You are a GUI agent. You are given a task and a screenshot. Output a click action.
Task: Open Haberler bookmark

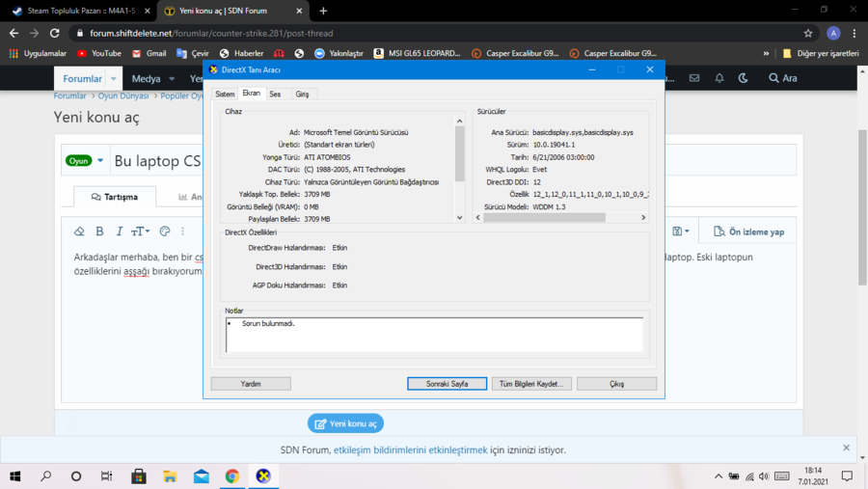(x=241, y=53)
